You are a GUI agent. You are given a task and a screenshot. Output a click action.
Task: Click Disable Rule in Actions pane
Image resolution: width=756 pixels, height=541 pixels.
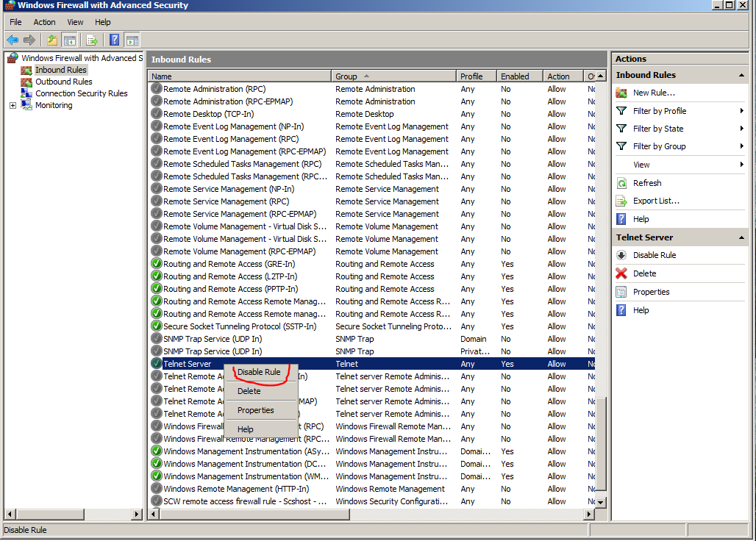[655, 255]
